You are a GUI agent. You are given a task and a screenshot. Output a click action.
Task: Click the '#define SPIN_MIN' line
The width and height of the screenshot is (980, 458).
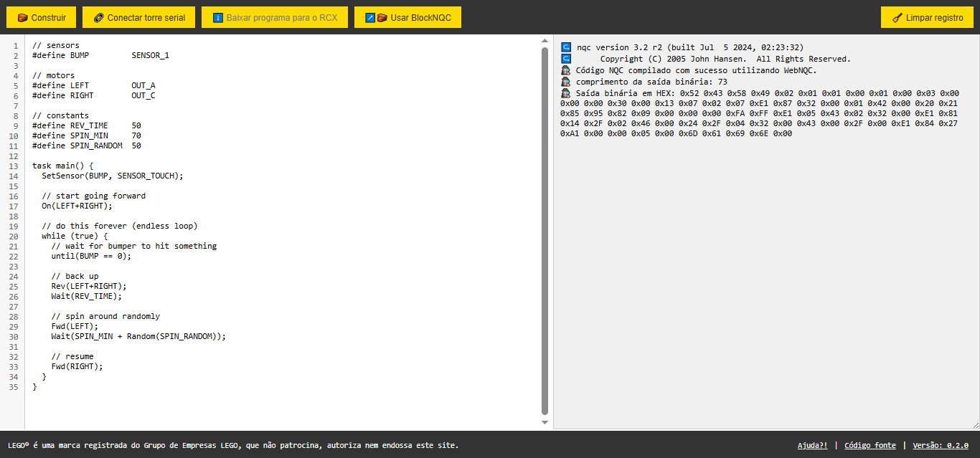tap(87, 135)
